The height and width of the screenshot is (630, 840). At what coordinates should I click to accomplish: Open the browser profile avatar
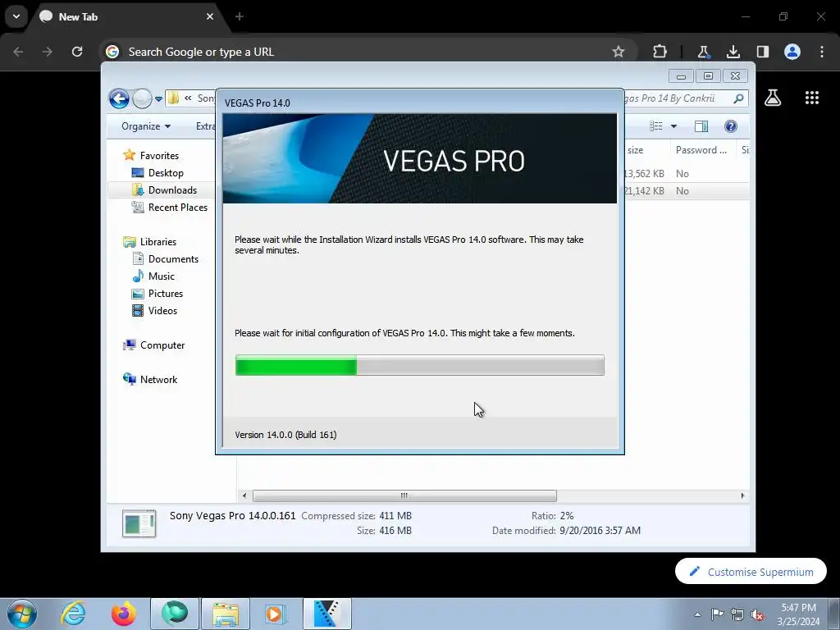pyautogui.click(x=792, y=52)
